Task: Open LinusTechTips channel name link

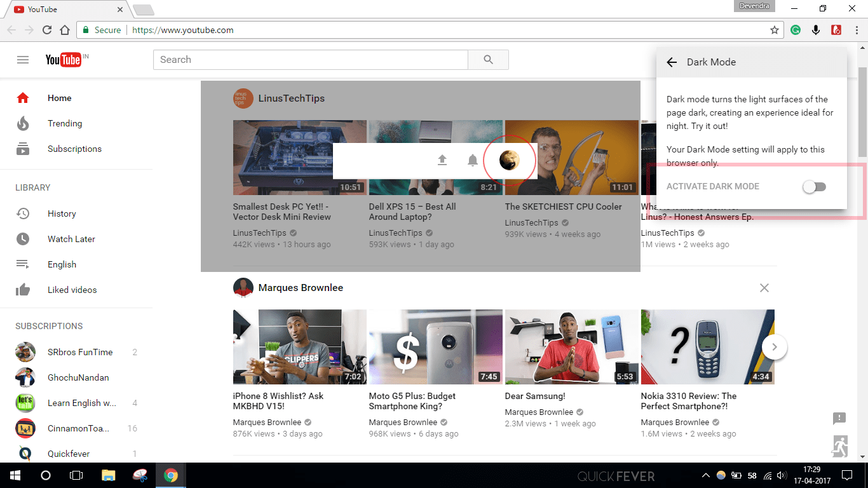Action: (x=292, y=98)
